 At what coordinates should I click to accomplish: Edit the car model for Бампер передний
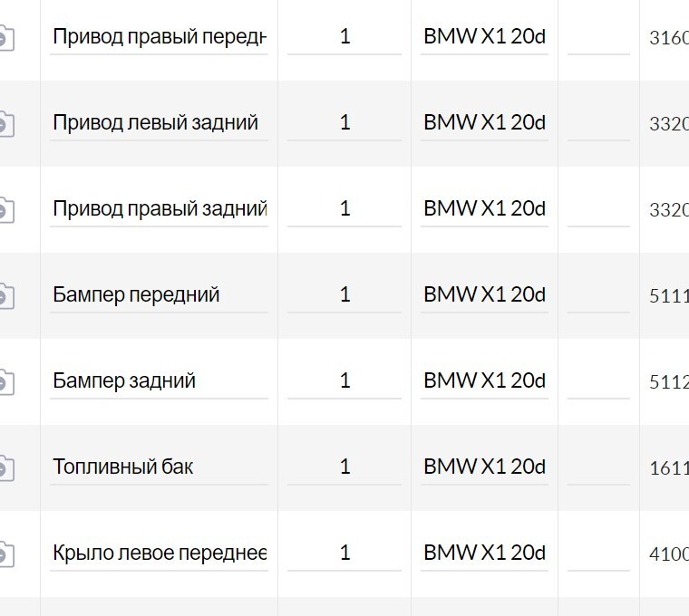[x=484, y=295]
